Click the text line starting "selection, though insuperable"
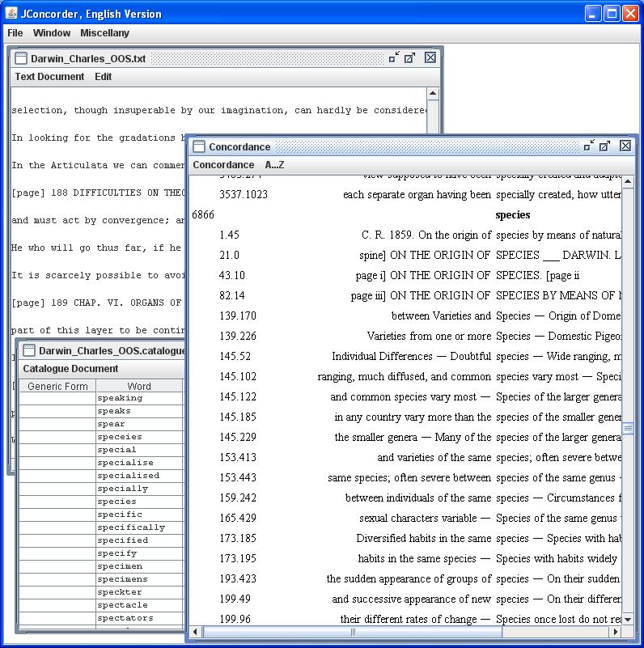Image resolution: width=644 pixels, height=648 pixels. (x=219, y=110)
